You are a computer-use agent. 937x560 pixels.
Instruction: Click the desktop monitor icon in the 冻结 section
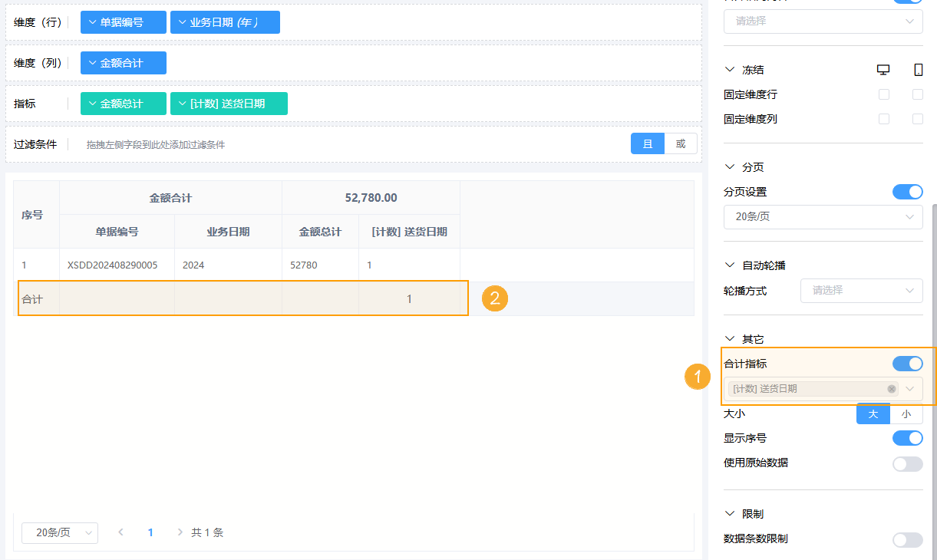[x=883, y=69]
